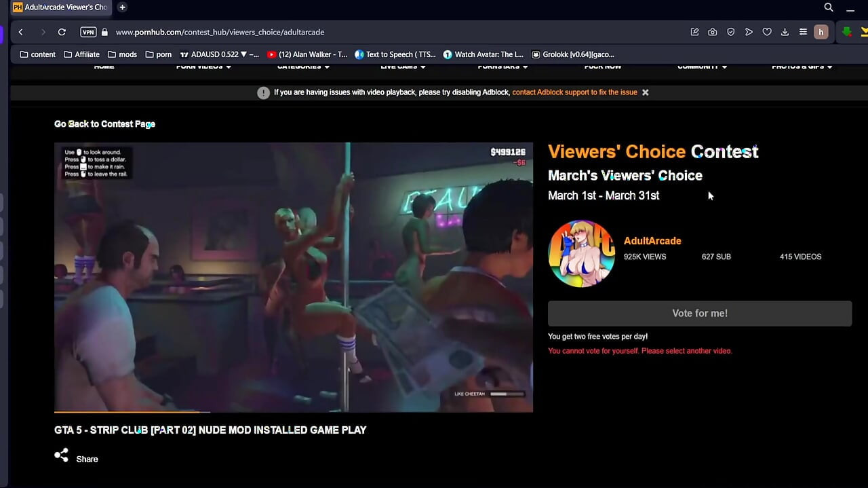Click the 'Share' label
Screen dimensions: 868x488
coord(87,459)
